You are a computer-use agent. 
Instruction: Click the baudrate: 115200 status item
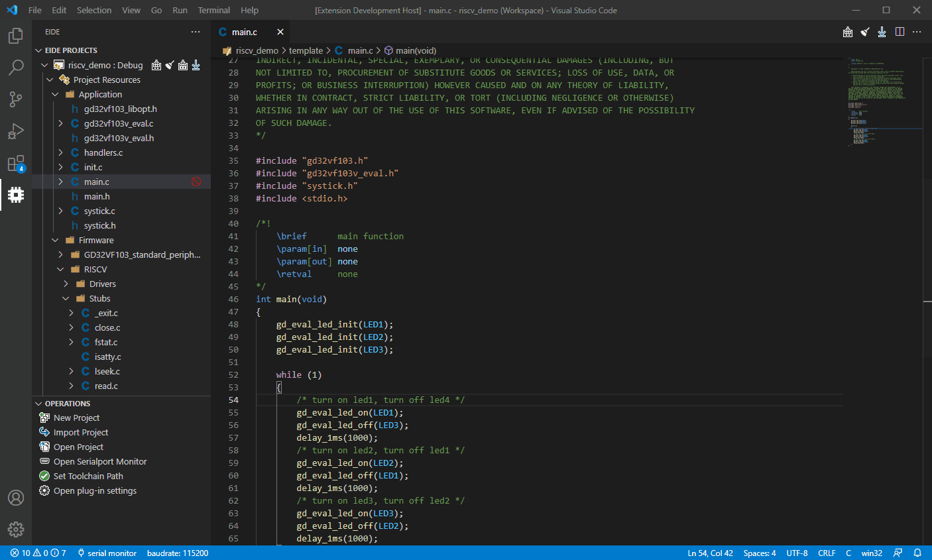coord(178,553)
